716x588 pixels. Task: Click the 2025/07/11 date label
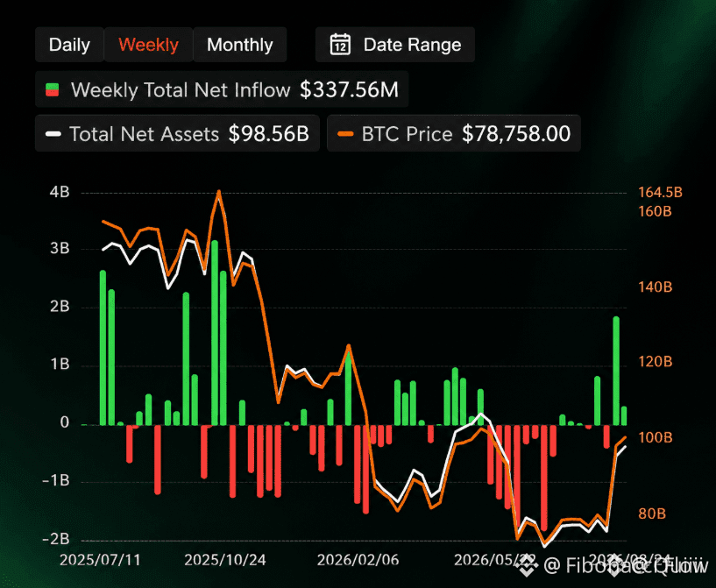tap(100, 560)
